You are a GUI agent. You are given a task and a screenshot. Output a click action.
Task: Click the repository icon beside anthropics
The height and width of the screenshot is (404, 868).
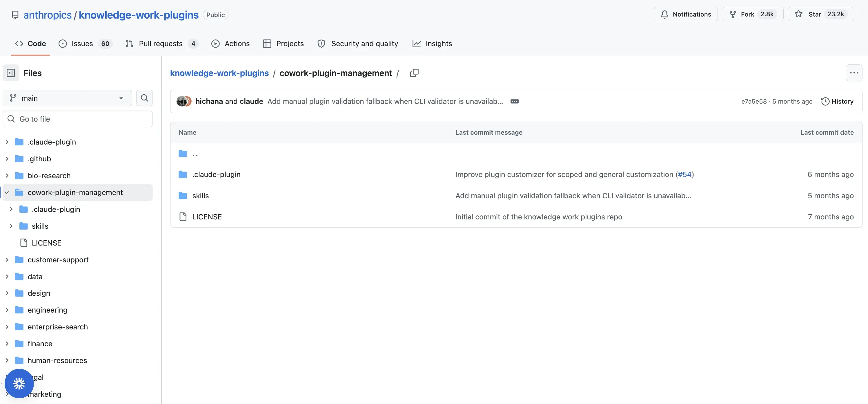tap(15, 15)
